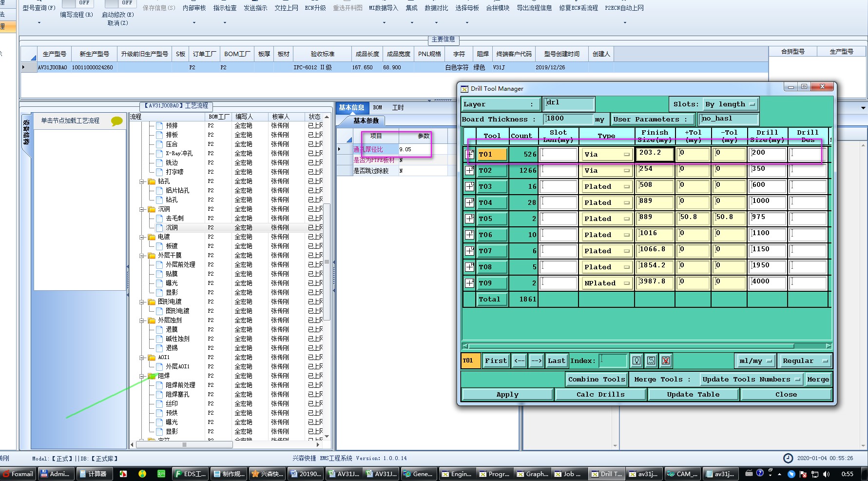This screenshot has height=481, width=868.
Task: Click the T04 row expand icon
Action: (x=469, y=202)
